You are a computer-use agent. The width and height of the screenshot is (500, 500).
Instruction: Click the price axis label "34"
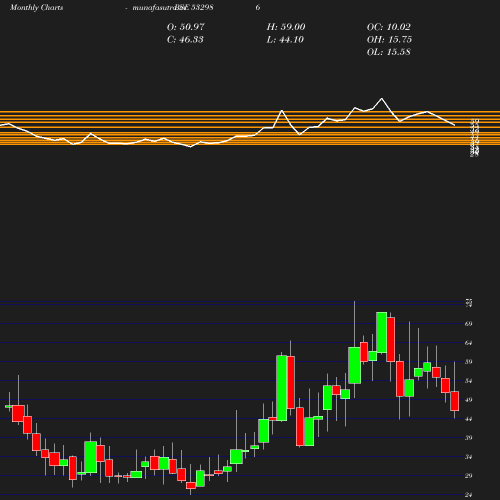point(469,457)
